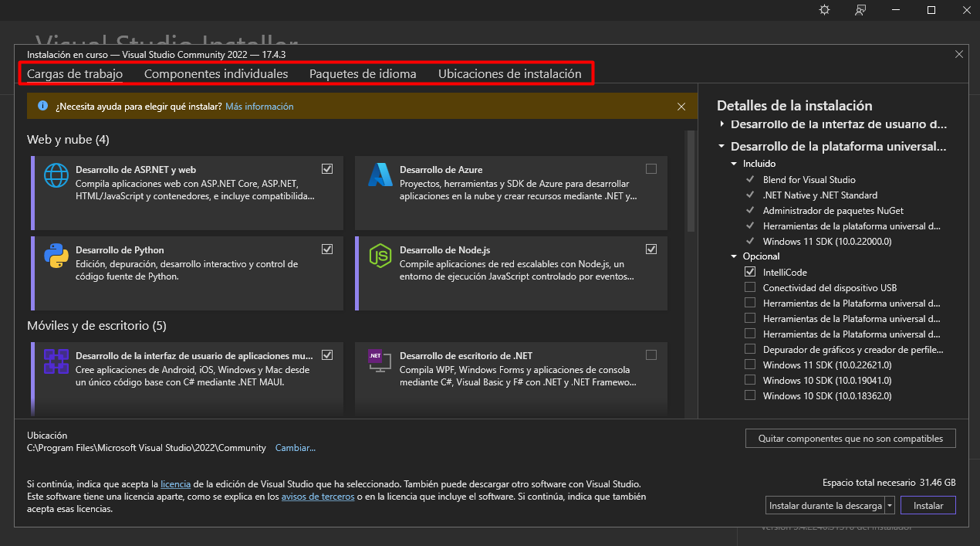Check Conectividad del dispositivo USB option

pyautogui.click(x=750, y=287)
